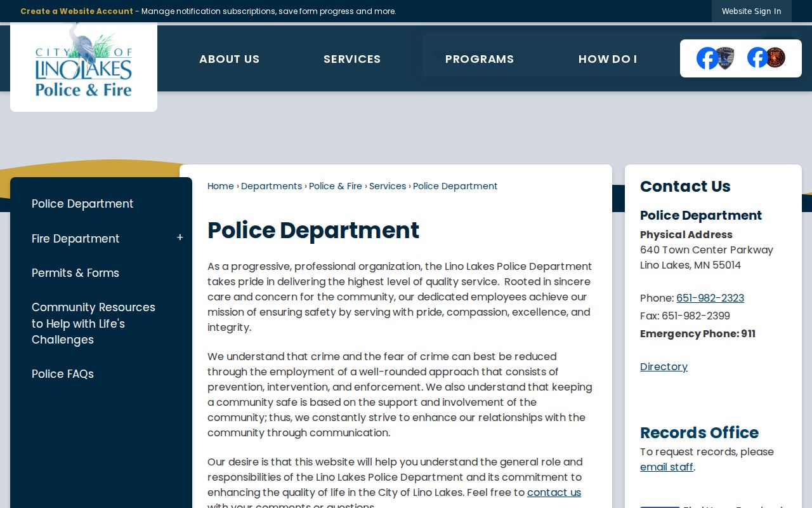Click the Website Sign In button

pos(752,11)
